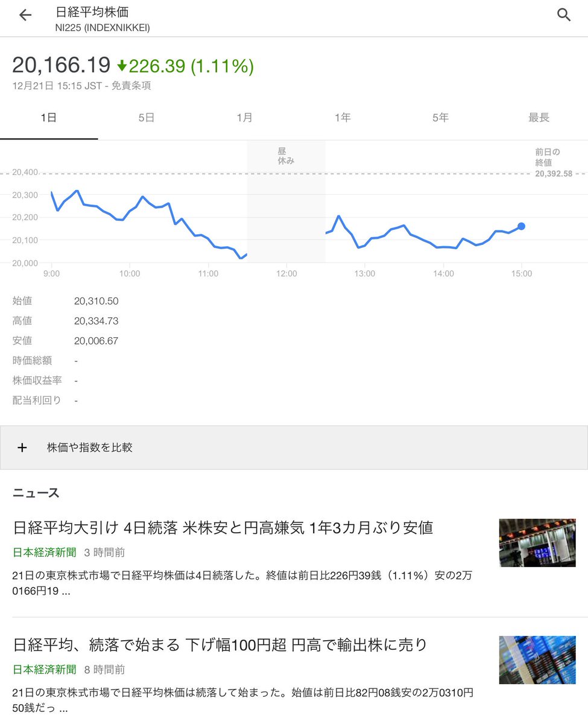Viewport: 588px width, 724px height.
Task: Open thumbnail of the 続落で始まる news article
Action: (x=537, y=660)
